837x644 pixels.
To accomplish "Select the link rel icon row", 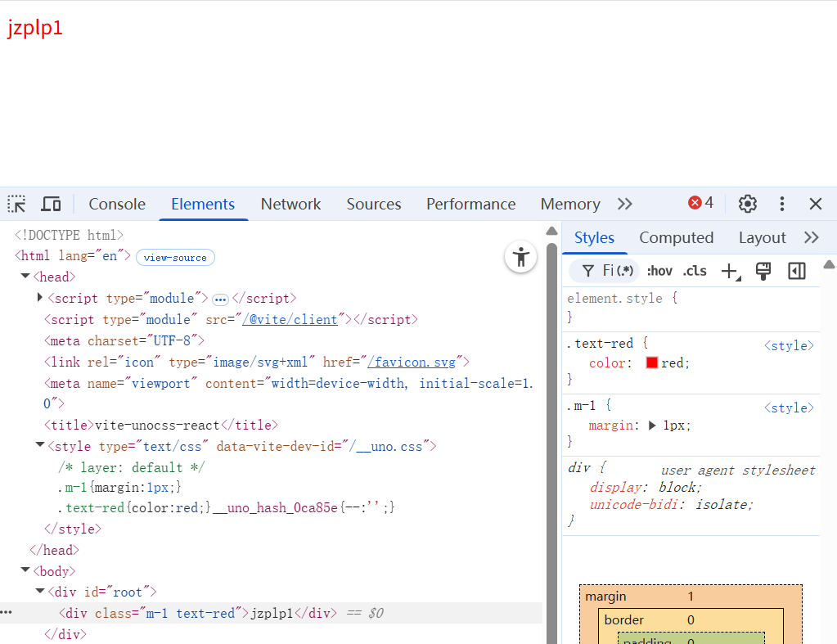I will tap(257, 362).
